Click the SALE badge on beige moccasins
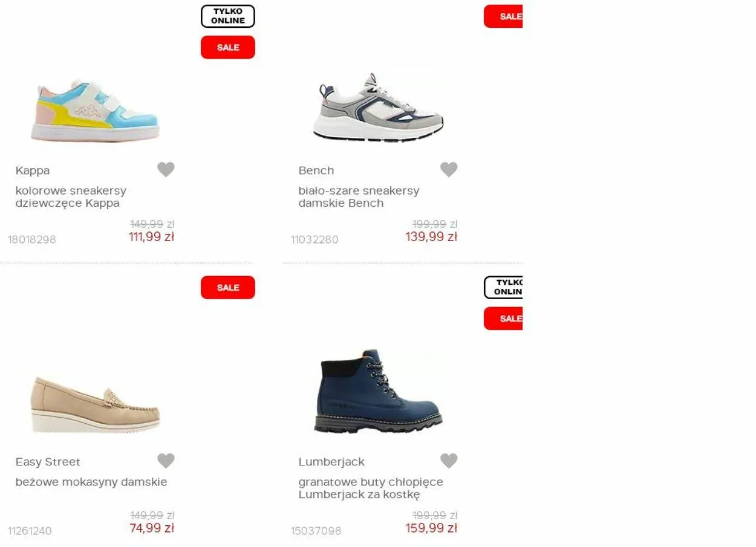 click(228, 288)
